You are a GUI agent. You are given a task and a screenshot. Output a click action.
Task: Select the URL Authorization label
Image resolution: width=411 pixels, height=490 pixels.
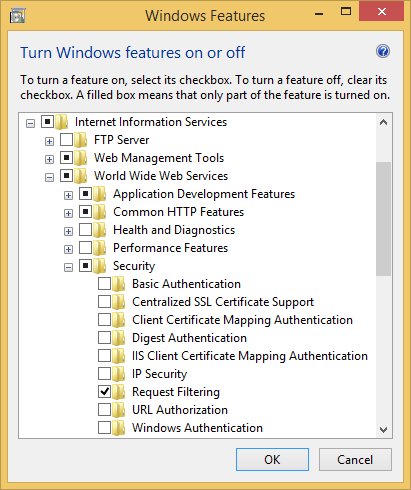point(180,410)
